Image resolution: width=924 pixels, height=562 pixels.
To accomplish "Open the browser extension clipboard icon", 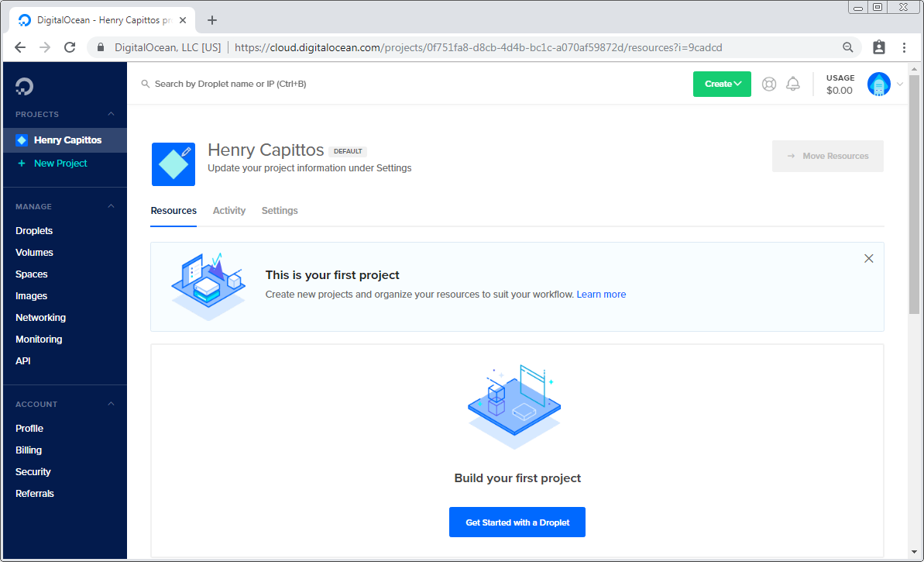I will pyautogui.click(x=878, y=48).
